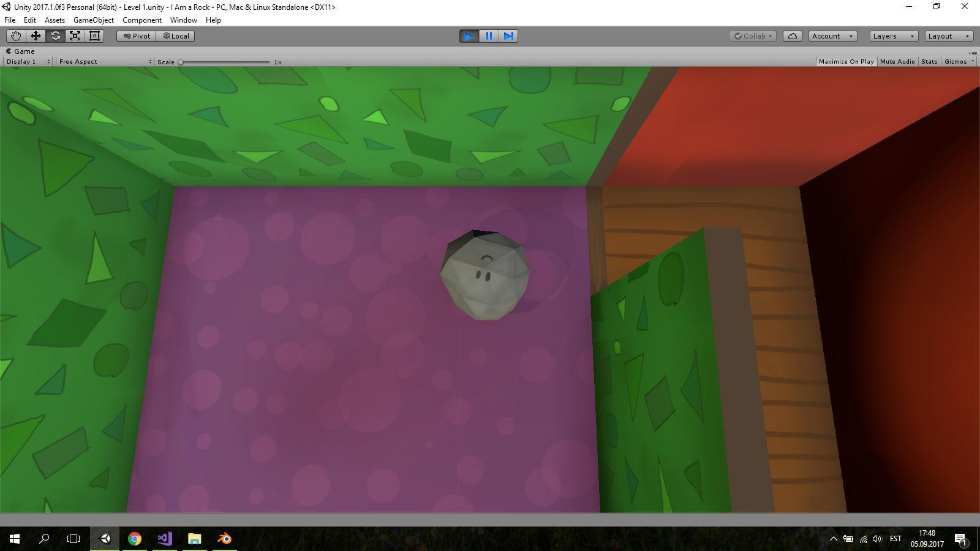Toggle the Stats overlay
This screenshot has height=551, width=980.
click(x=929, y=61)
